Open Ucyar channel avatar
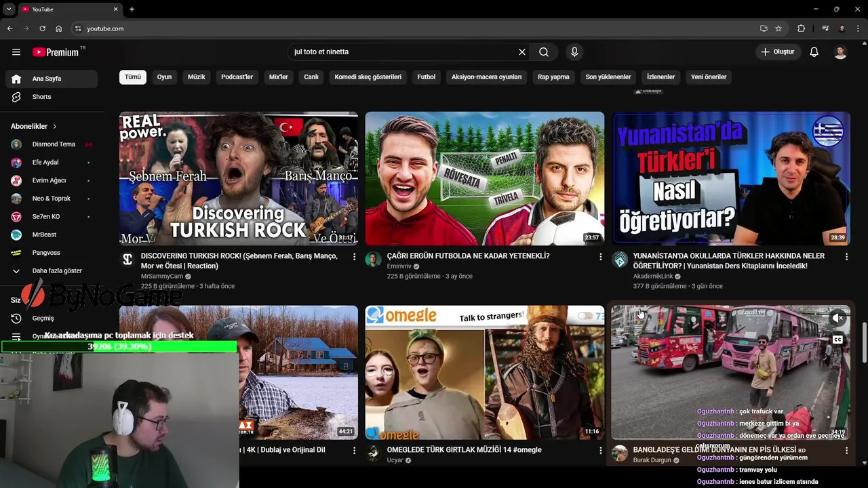Viewport: 868px width, 488px height. click(374, 453)
